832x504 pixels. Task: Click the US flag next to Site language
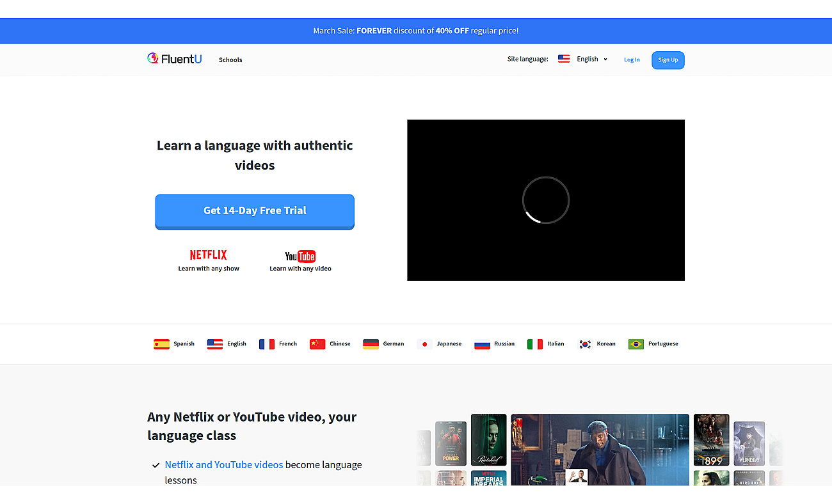click(x=564, y=59)
